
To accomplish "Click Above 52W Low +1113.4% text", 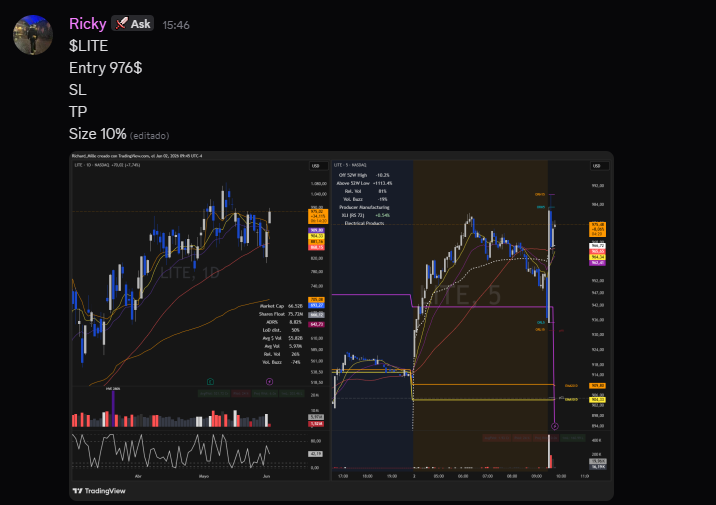I will tap(364, 183).
